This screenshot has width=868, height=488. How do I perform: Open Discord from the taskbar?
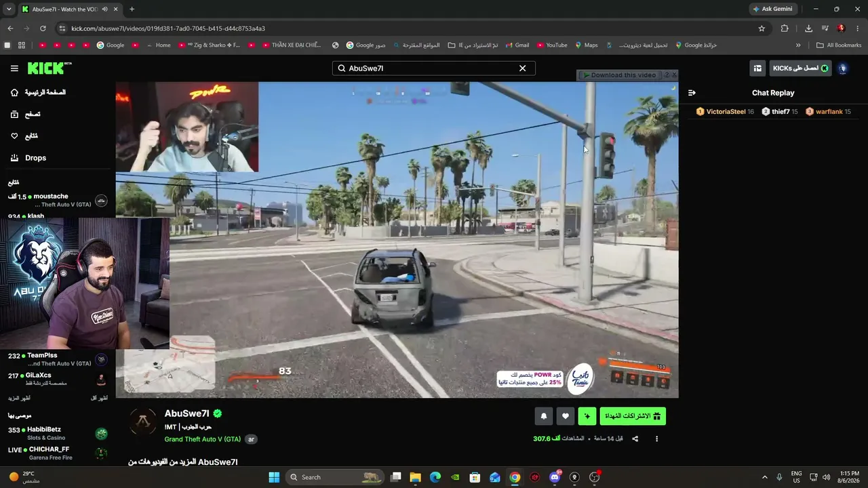tap(555, 477)
